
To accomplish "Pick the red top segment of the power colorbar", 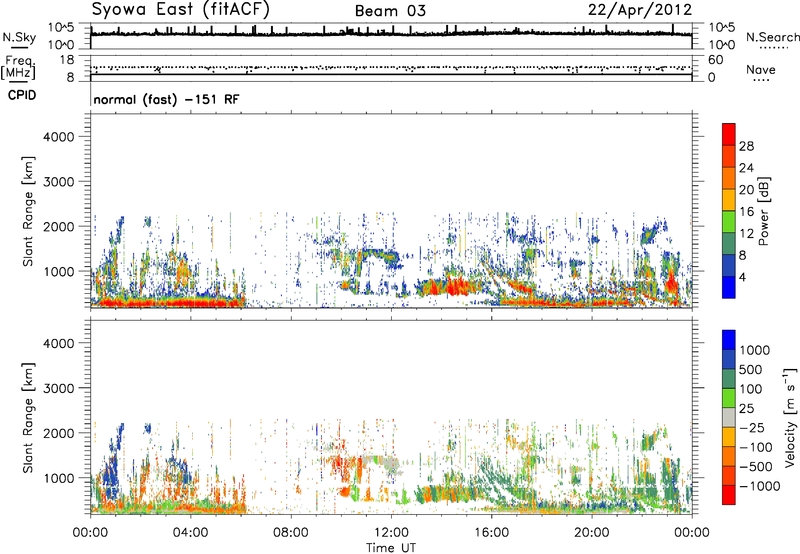I will pos(729,135).
